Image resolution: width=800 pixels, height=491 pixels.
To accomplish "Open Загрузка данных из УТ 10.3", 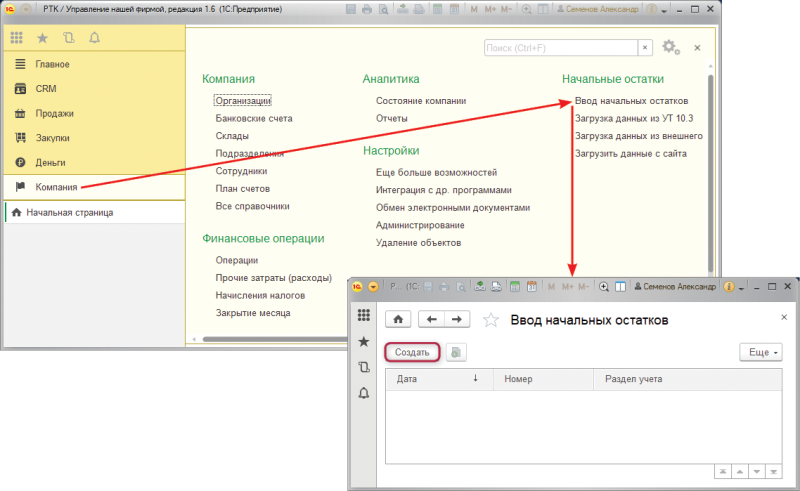I will point(634,118).
